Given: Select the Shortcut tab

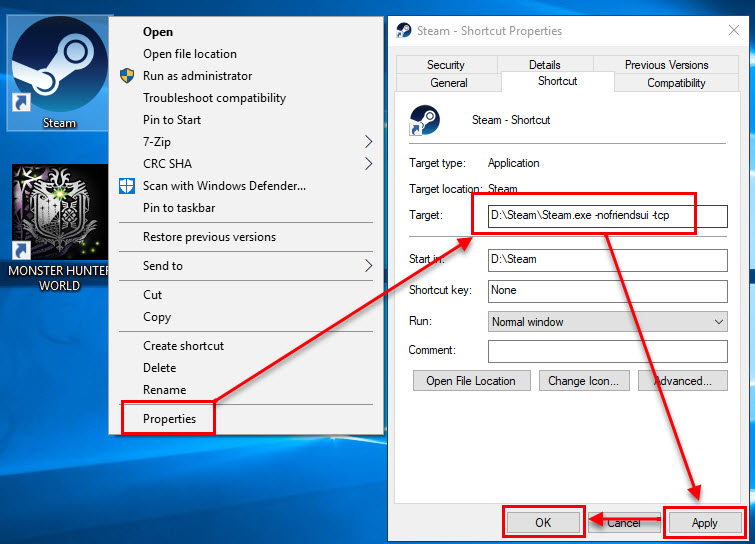Looking at the screenshot, I should [x=558, y=81].
